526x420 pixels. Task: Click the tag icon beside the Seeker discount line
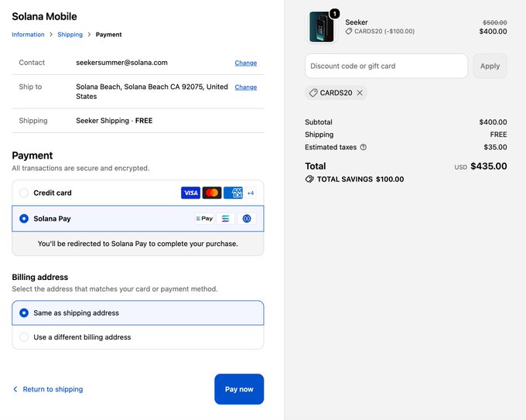click(349, 31)
